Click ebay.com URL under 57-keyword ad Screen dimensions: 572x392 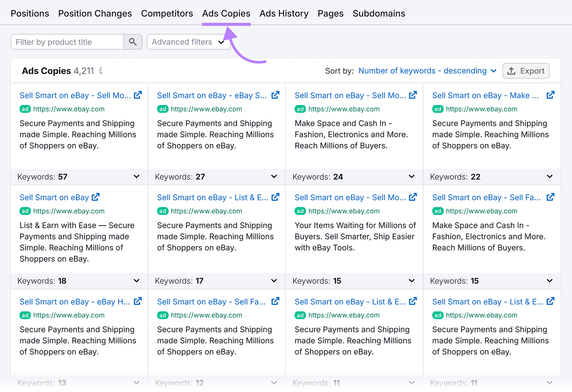[69, 109]
